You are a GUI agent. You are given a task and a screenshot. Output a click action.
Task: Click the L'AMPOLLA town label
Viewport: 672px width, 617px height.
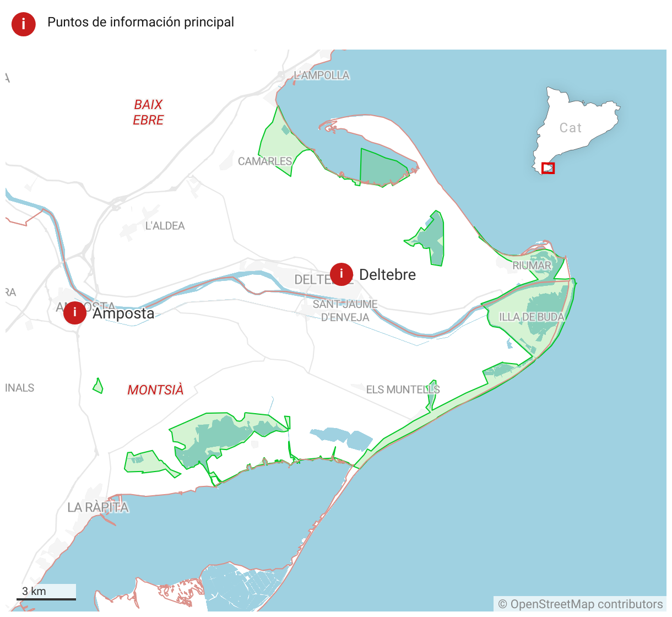[322, 75]
